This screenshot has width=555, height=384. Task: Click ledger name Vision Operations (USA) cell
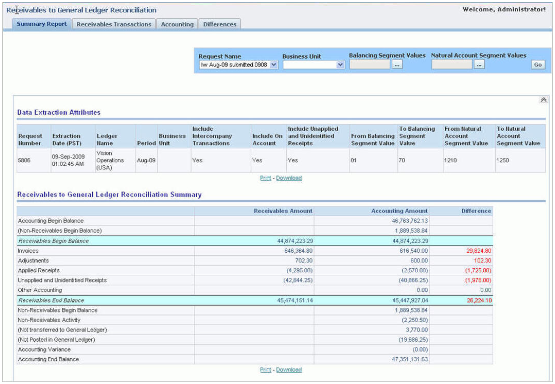point(115,160)
